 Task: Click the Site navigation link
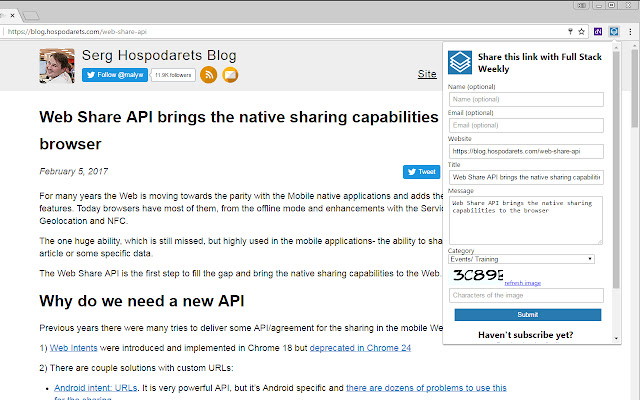[427, 74]
